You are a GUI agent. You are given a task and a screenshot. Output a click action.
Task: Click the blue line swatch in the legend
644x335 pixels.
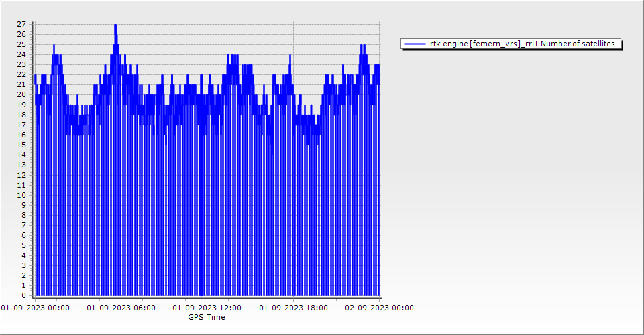coord(415,44)
